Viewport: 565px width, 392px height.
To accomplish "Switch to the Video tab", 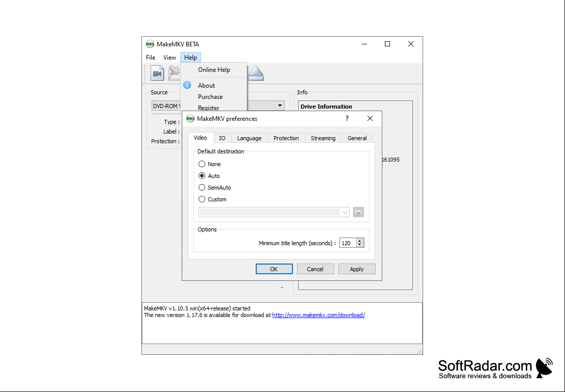I will [x=201, y=138].
